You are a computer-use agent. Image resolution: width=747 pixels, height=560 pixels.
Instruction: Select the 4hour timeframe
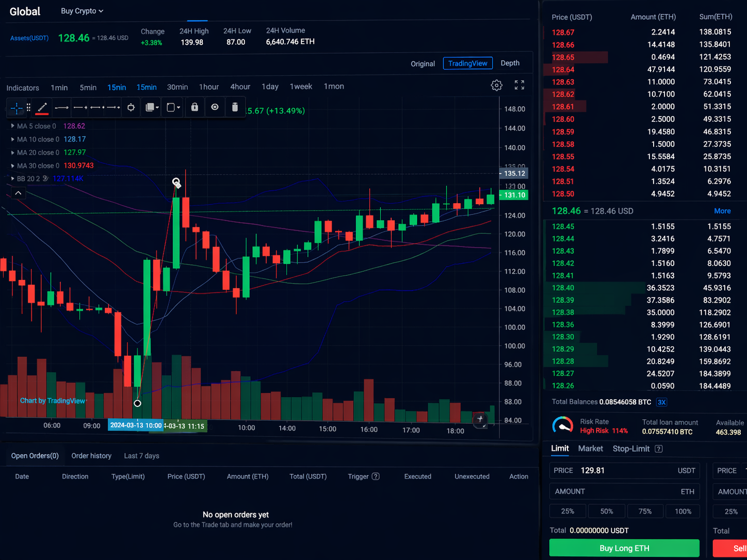point(240,87)
